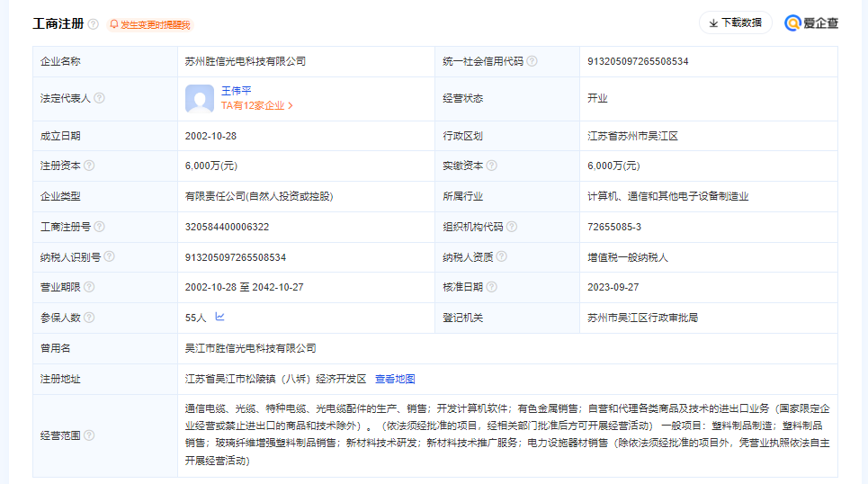This screenshot has width=868, height=484.
Task: Select 55人 insured count value
Action: pos(195,318)
